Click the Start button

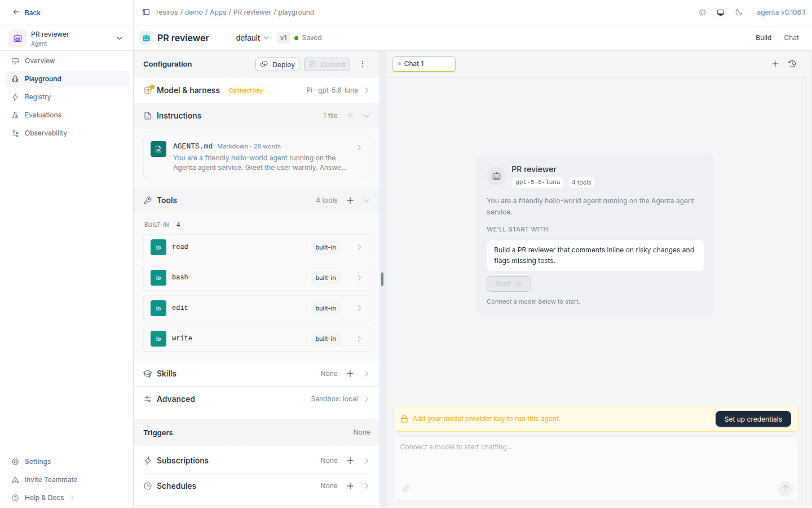pyautogui.click(x=509, y=284)
